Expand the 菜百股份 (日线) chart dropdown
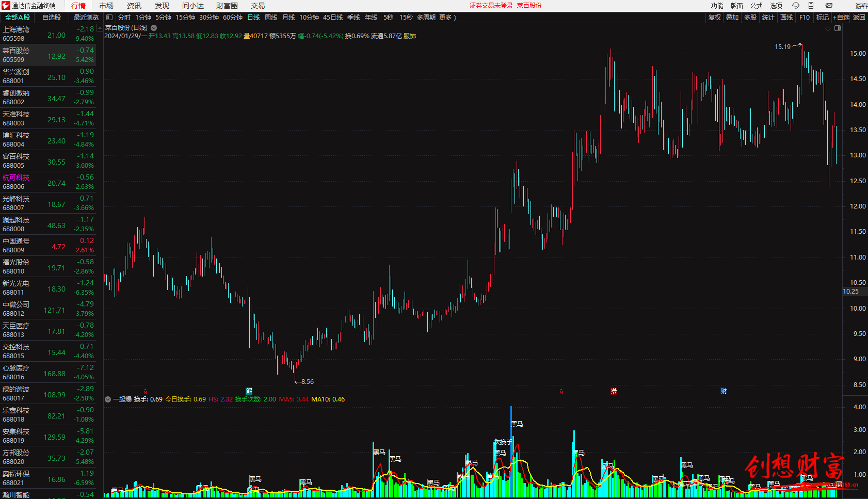The image size is (868, 499). 154,28
